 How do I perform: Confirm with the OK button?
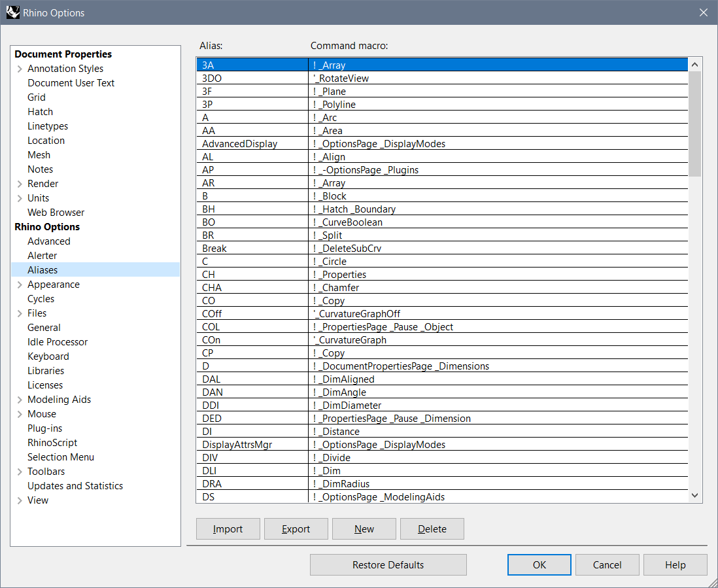click(539, 564)
